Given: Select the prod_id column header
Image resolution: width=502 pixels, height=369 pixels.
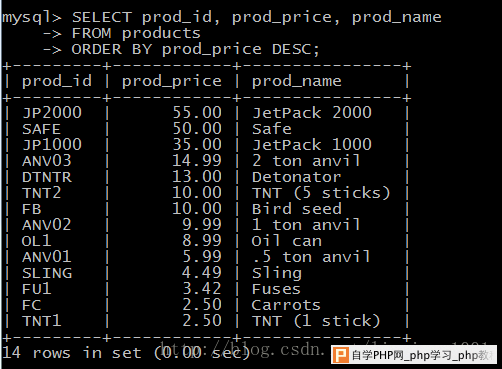Looking at the screenshot, I should 57,81.
